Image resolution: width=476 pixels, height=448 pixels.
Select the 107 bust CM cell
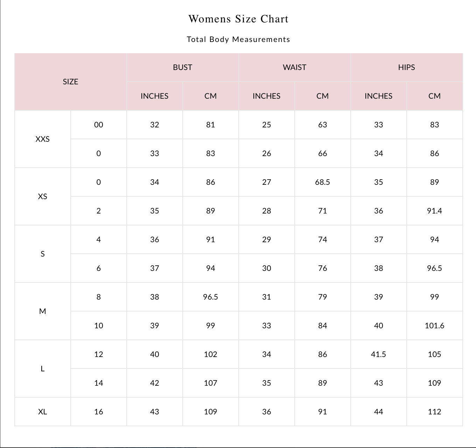click(210, 383)
